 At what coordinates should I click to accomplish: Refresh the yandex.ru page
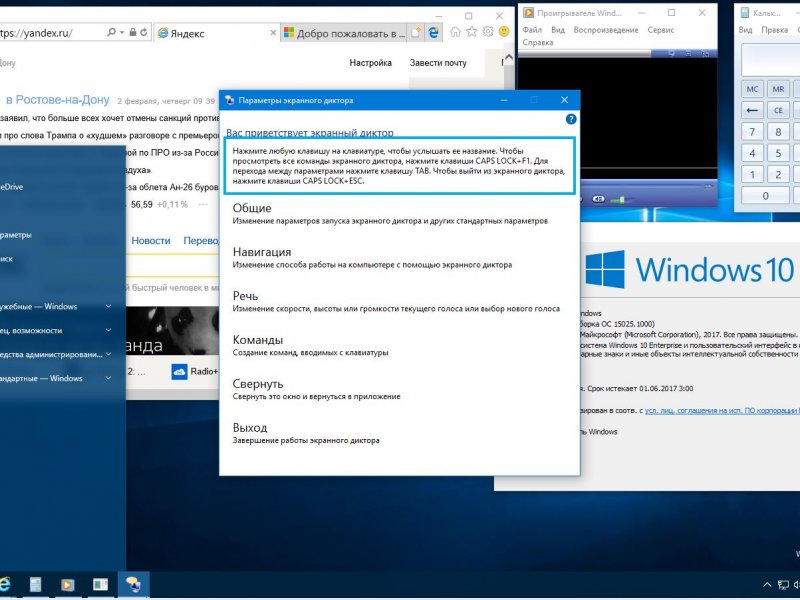coord(144,32)
